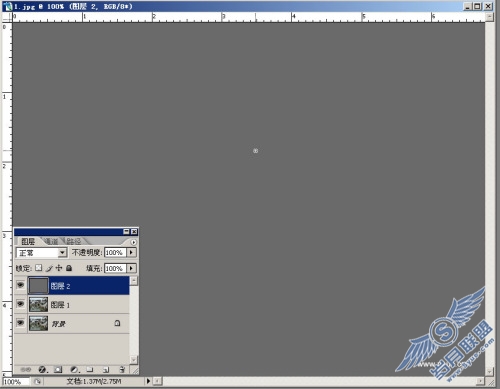Viewport: 500px width, 389px height.
Task: Switch to the 通道 channels tab
Action: coord(51,241)
